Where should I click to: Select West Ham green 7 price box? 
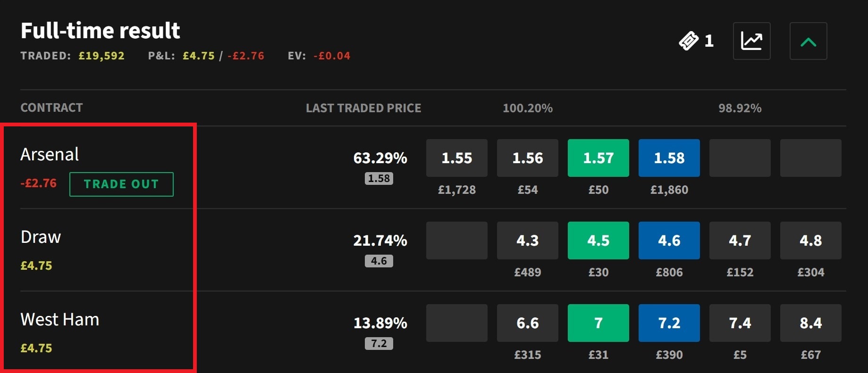click(598, 323)
